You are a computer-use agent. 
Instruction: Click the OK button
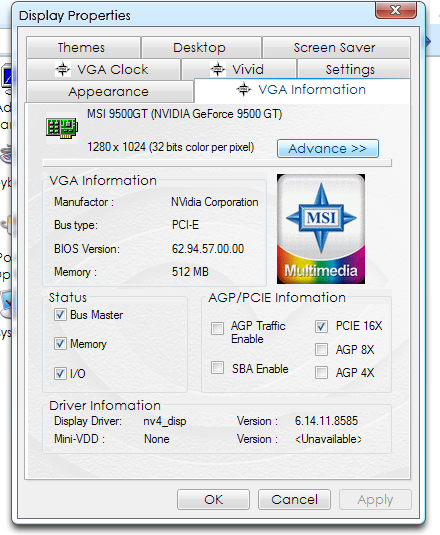214,500
